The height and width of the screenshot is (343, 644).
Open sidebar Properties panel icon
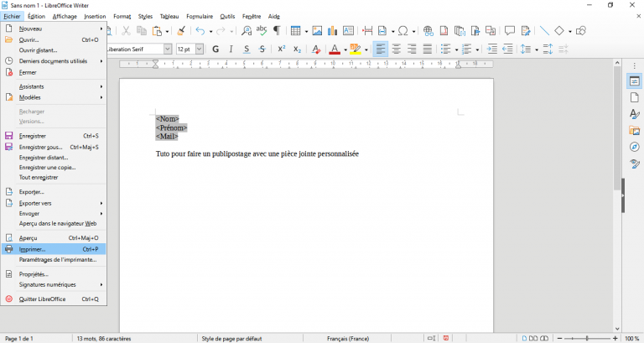point(635,81)
